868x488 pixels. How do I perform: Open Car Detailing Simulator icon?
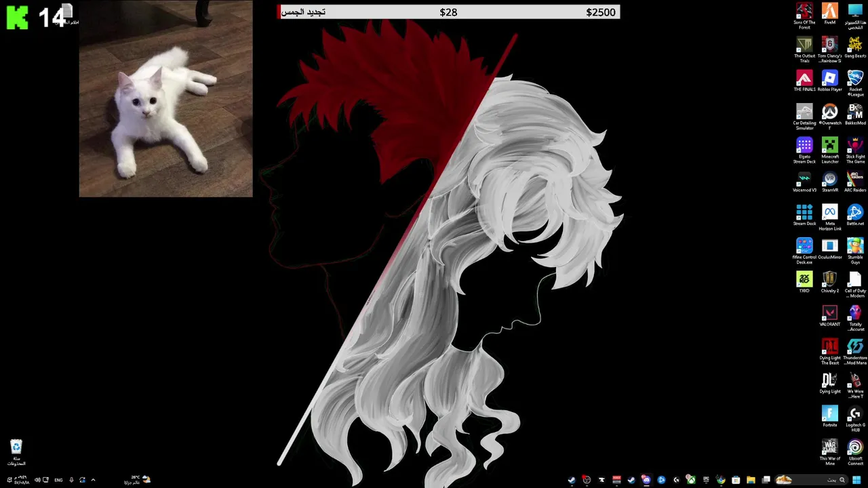coord(804,117)
